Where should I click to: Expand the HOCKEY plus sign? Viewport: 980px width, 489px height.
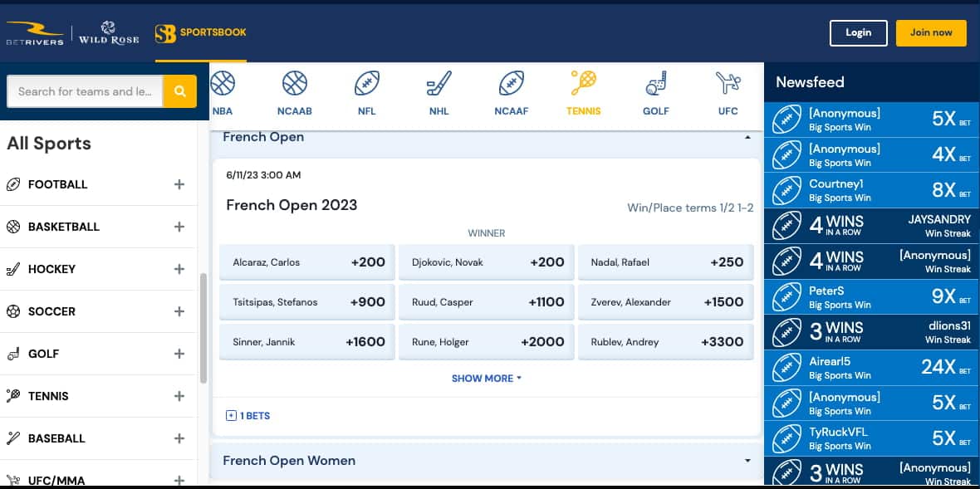[179, 269]
